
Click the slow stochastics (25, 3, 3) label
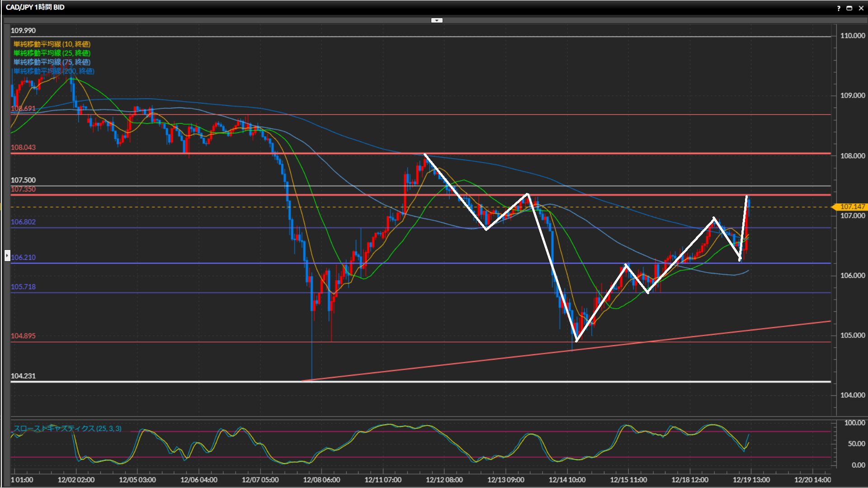(x=67, y=428)
